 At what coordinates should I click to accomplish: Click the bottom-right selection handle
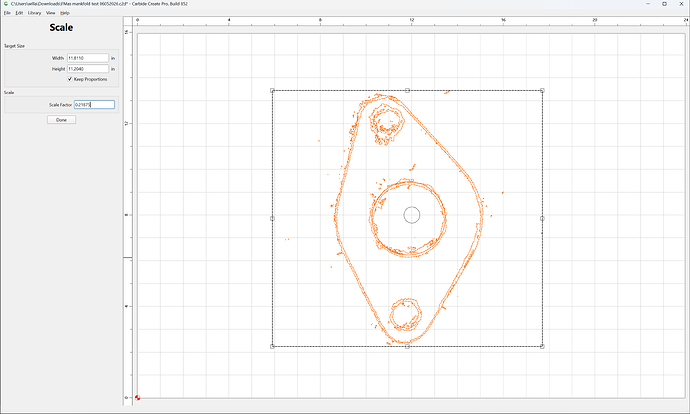(542, 346)
